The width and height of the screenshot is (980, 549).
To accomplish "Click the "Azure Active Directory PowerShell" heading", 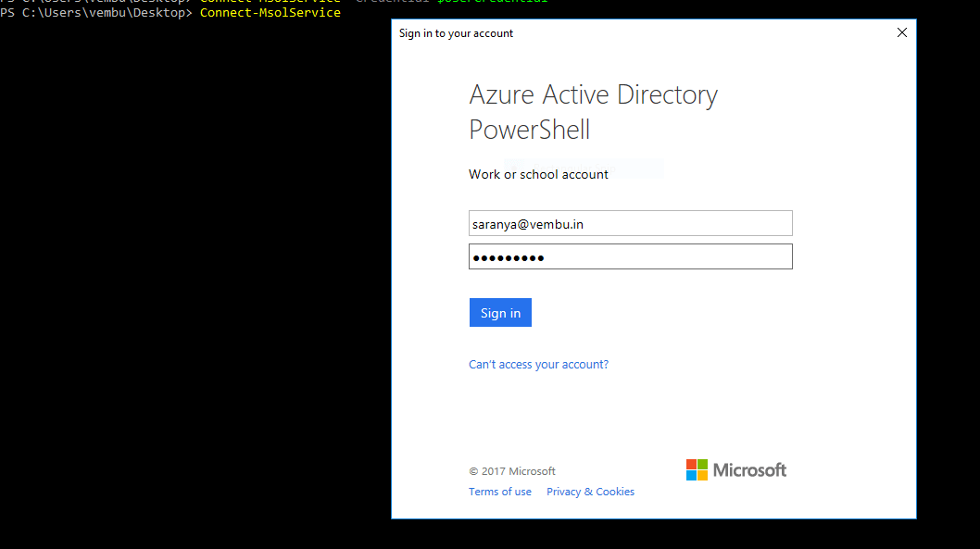I will 593,112.
